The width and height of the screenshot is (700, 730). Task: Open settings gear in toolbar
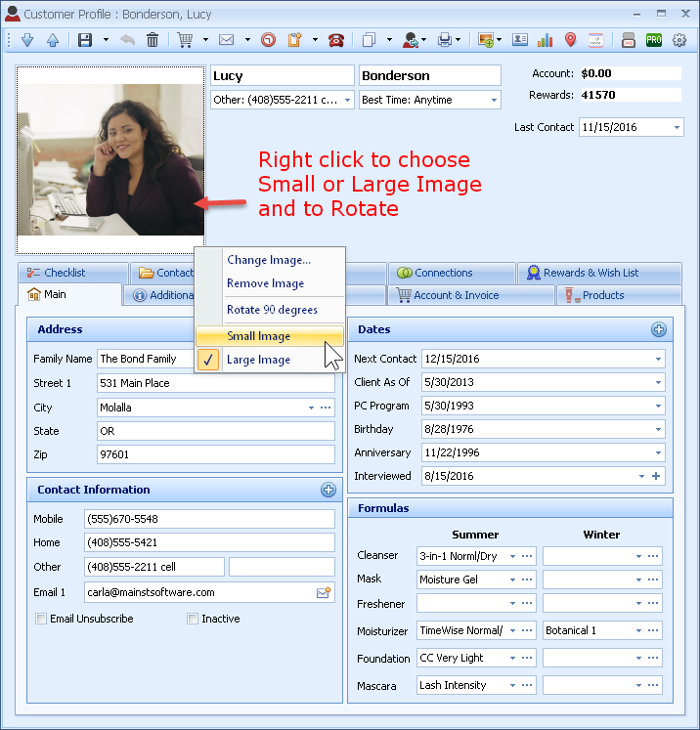tap(679, 40)
